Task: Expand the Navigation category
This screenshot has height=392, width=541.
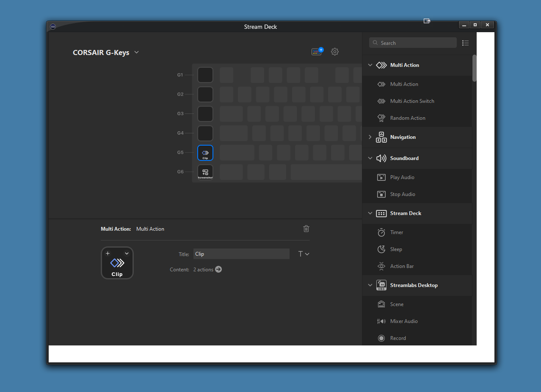Action: [x=370, y=137]
